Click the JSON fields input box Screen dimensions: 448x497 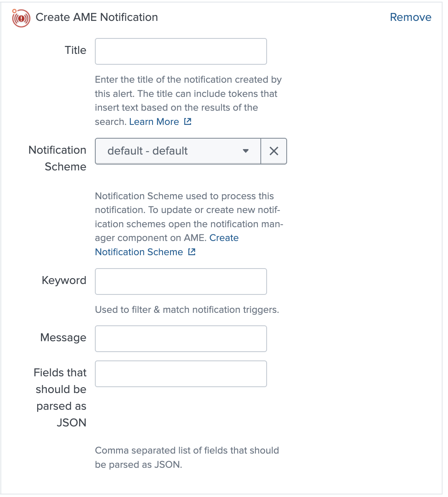click(x=181, y=373)
